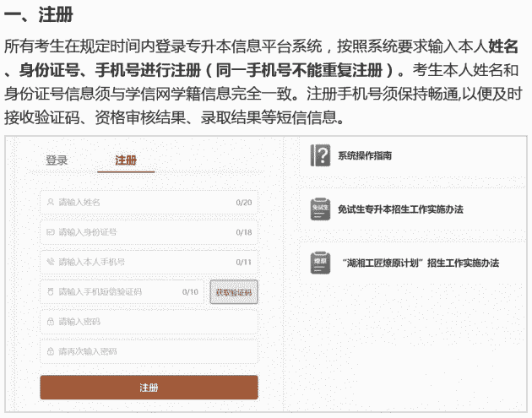
Task: Click the brown 注册 submit button
Action: [x=149, y=388]
